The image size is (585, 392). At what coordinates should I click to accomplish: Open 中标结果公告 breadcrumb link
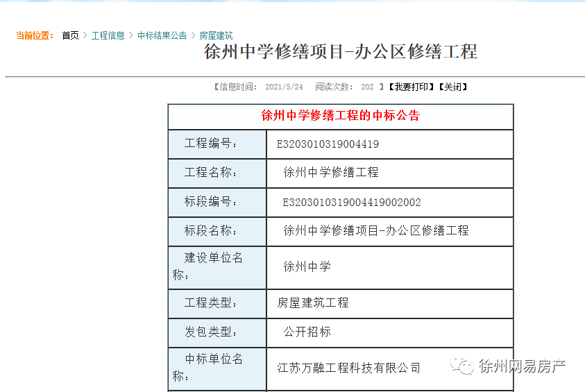tap(162, 35)
